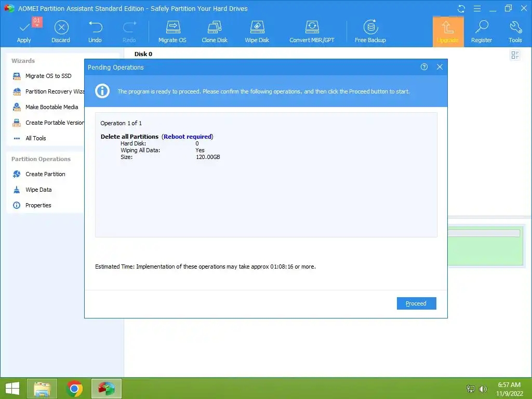532x399 pixels.
Task: Select Wipe Data in Partition Operations
Action: click(32, 190)
